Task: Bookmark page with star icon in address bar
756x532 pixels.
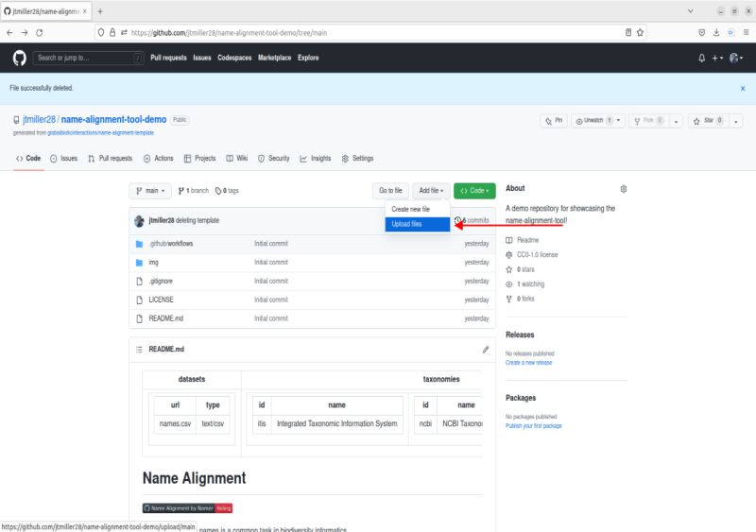Action: coord(640,32)
